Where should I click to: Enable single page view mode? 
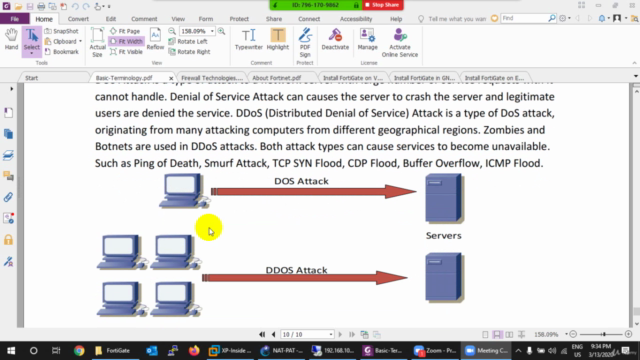pyautogui.click(x=485, y=334)
